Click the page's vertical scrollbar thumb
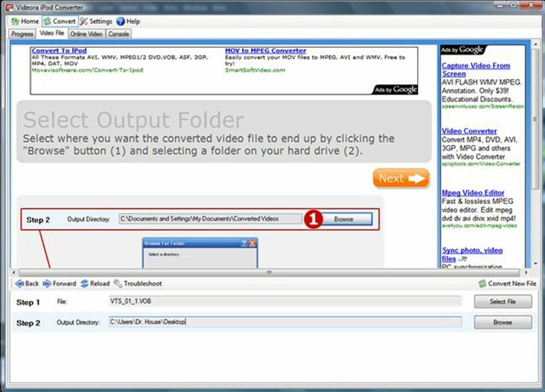545x392 pixels. tap(535, 119)
